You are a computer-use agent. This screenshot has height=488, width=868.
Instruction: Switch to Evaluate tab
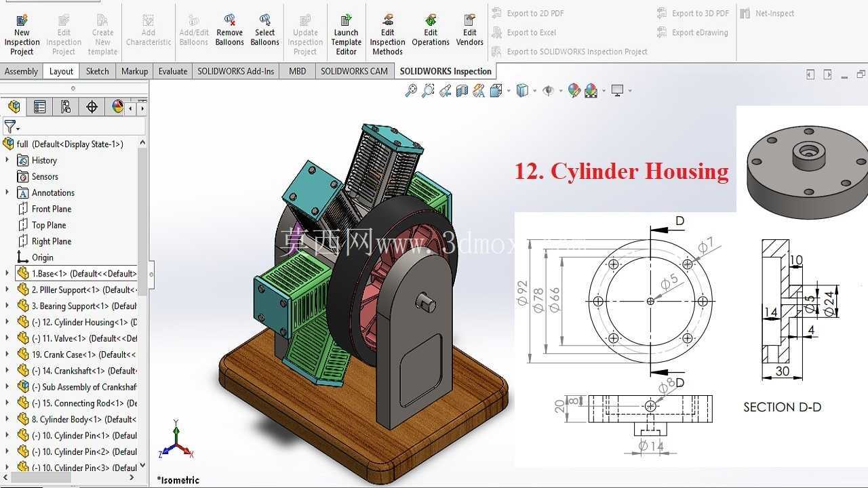click(x=173, y=71)
